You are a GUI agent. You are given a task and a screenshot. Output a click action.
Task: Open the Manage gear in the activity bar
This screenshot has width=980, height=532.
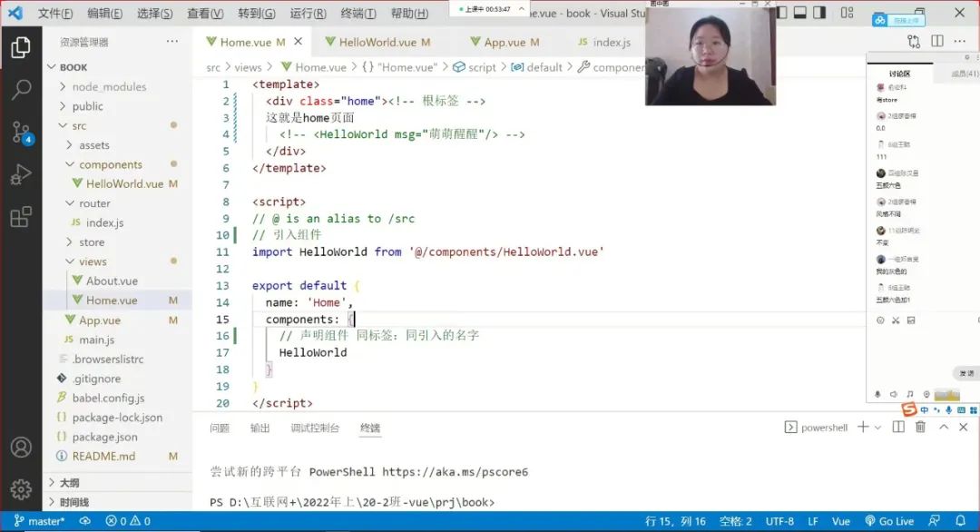click(21, 488)
